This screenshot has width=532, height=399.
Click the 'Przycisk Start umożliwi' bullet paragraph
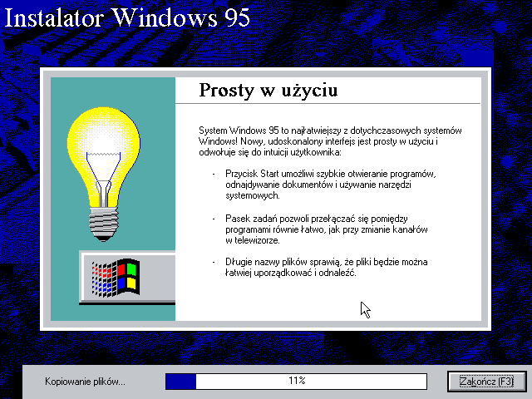(x=331, y=185)
